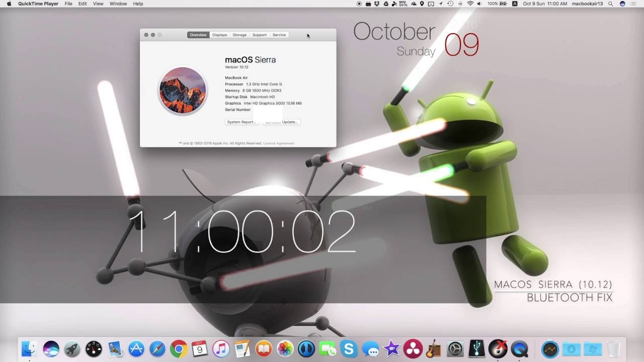Launch FaceTime from the Dock
The image size is (644, 362).
[328, 349]
